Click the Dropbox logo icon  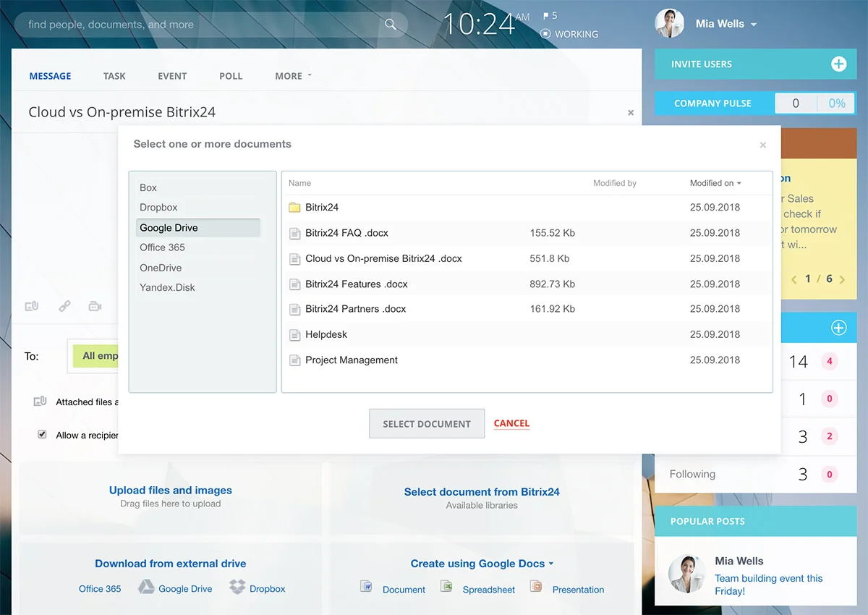tap(237, 587)
